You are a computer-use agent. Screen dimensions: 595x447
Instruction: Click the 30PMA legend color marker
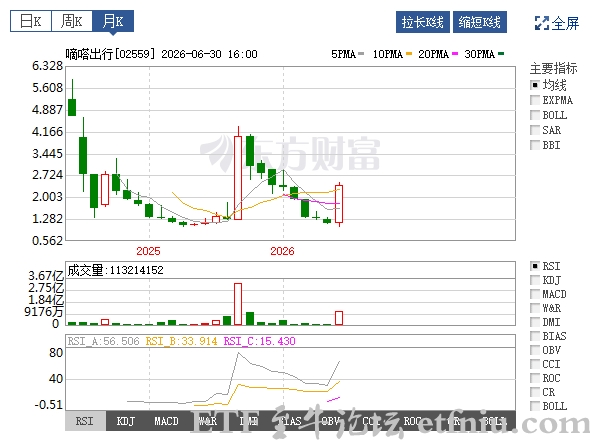[501, 54]
